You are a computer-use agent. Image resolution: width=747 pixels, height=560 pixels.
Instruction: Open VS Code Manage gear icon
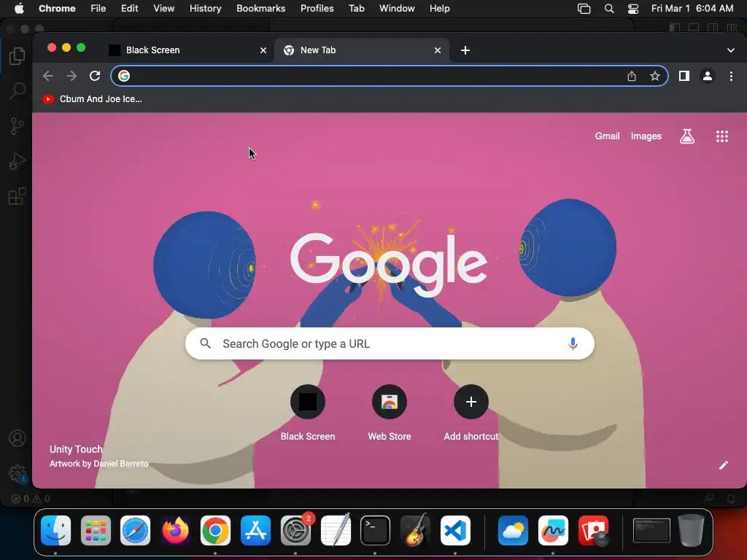[18, 473]
